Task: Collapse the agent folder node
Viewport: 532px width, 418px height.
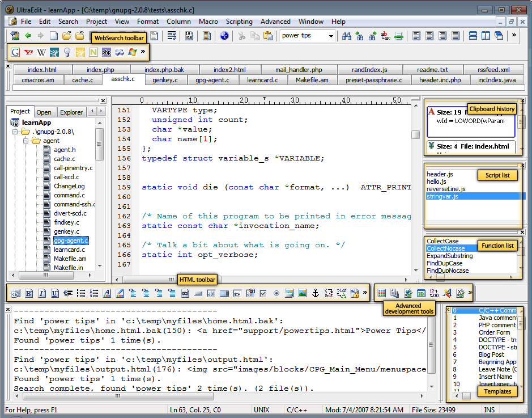Action: click(26, 141)
